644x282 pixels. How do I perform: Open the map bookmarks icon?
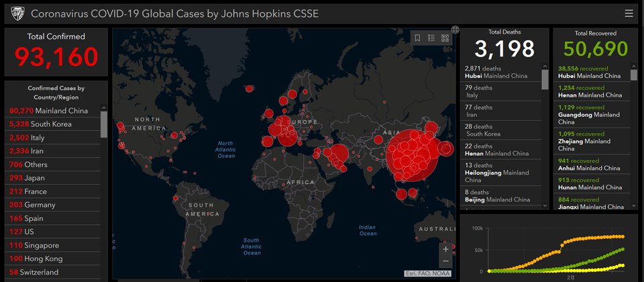click(x=417, y=38)
